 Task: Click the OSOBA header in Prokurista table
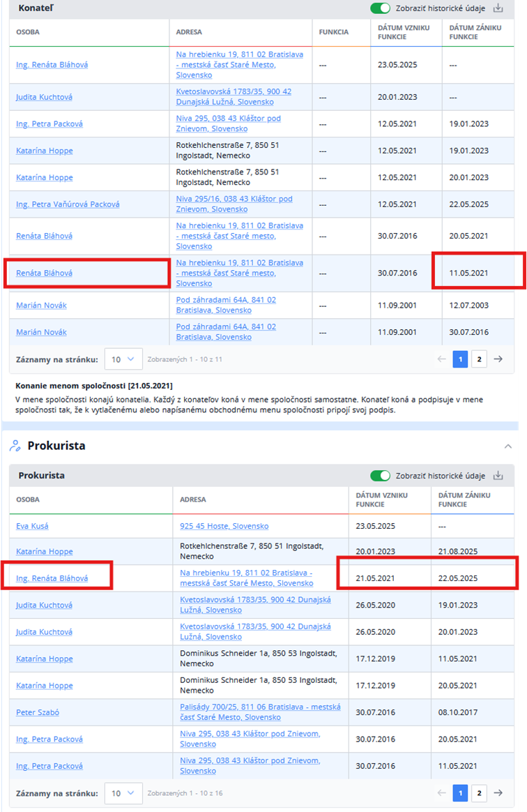(27, 499)
